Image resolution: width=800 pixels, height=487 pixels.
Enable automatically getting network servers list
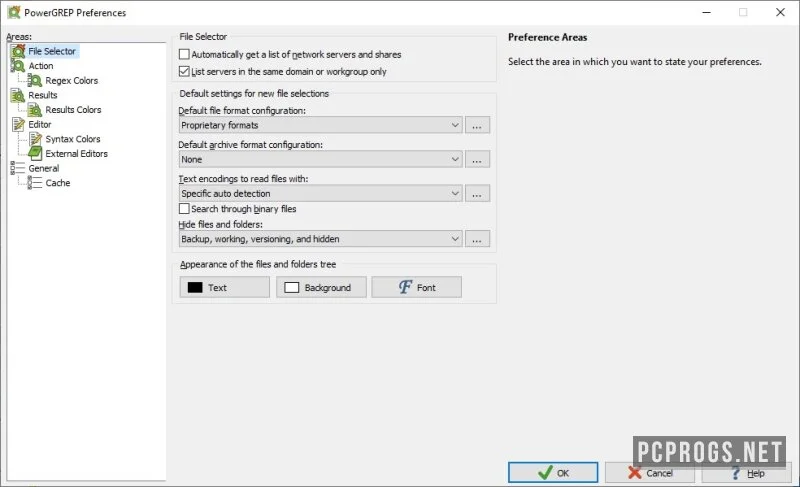click(184, 54)
